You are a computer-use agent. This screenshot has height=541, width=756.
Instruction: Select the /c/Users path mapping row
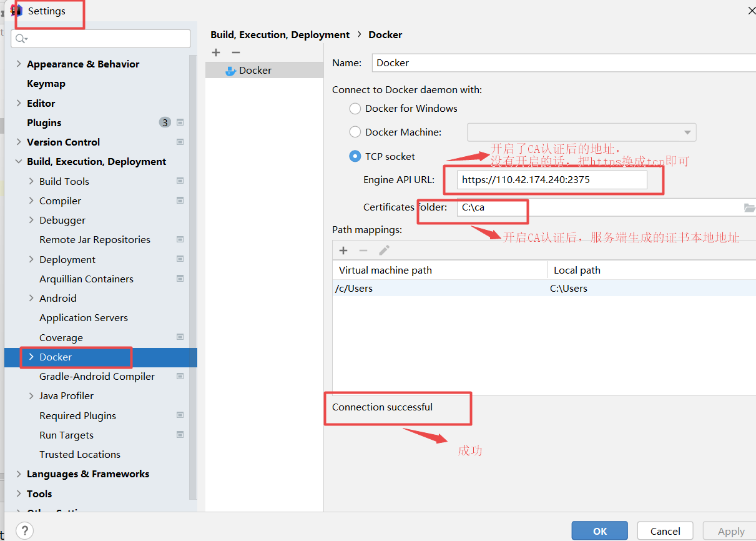point(544,288)
